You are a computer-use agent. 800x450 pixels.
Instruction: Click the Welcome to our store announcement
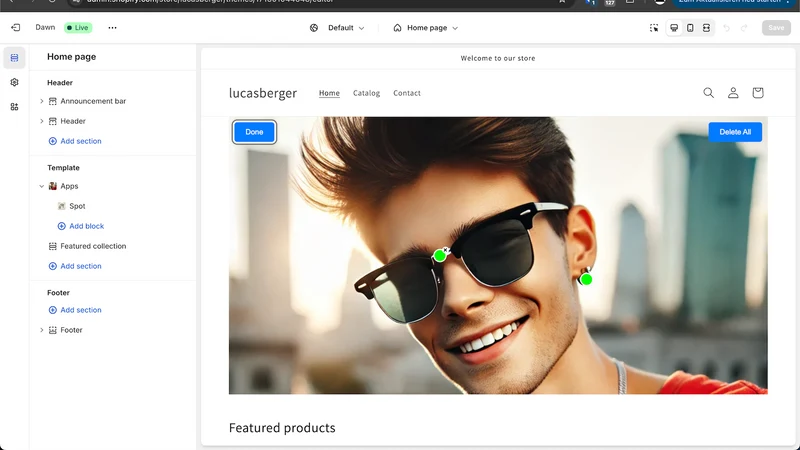click(x=498, y=58)
